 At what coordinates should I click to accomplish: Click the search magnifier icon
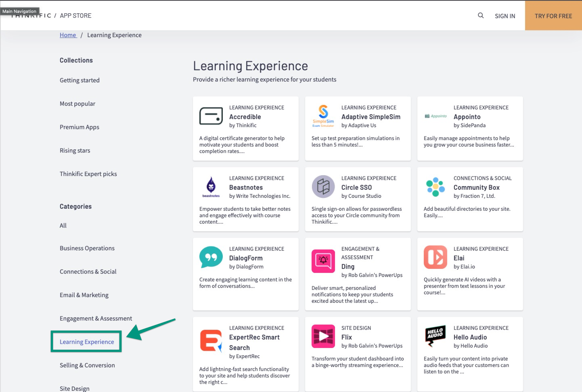[480, 15]
